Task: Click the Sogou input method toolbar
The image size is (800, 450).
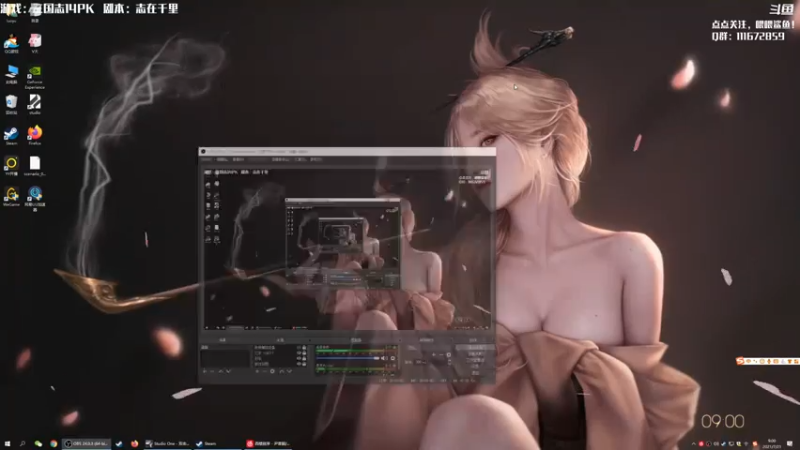Action: point(767,361)
